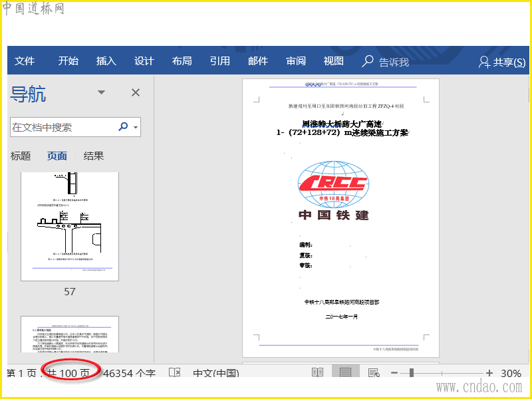The width and height of the screenshot is (532, 399).
Task: Click the 中国铁建 text under the logo
Action: pos(334,215)
